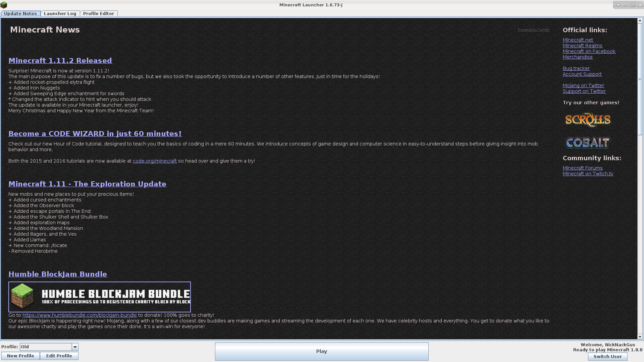
Task: Click the Minecraft launcher icon top-left
Action: (4, 4)
